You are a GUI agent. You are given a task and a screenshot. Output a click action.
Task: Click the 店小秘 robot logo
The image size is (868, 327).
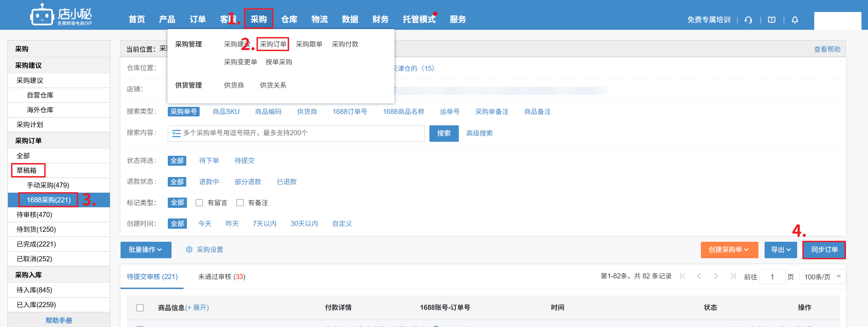tap(42, 15)
